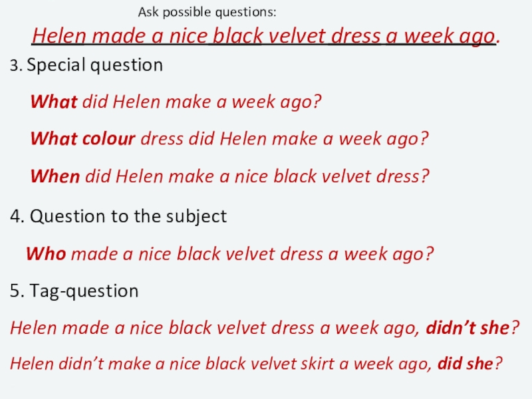This screenshot has height=399, width=532.
Task: Click the "5. Tag-question" heading
Action: coord(74,291)
